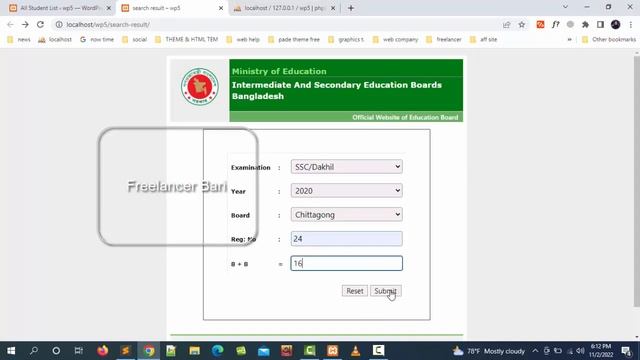
Task: Open Chrome three-dot menu
Action: 631,24
